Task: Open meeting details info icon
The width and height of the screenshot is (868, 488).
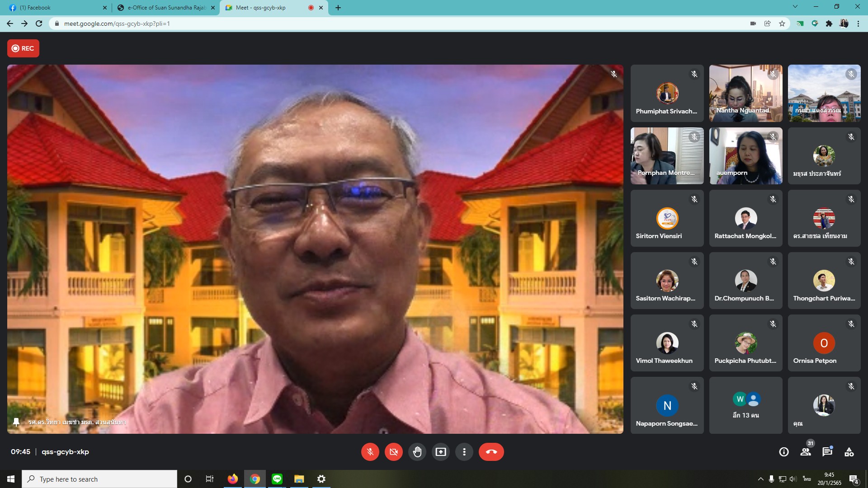Action: point(784,452)
